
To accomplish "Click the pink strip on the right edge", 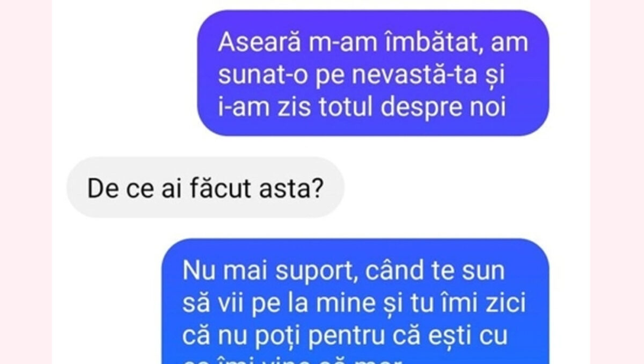I will pyautogui.click(x=617, y=182).
